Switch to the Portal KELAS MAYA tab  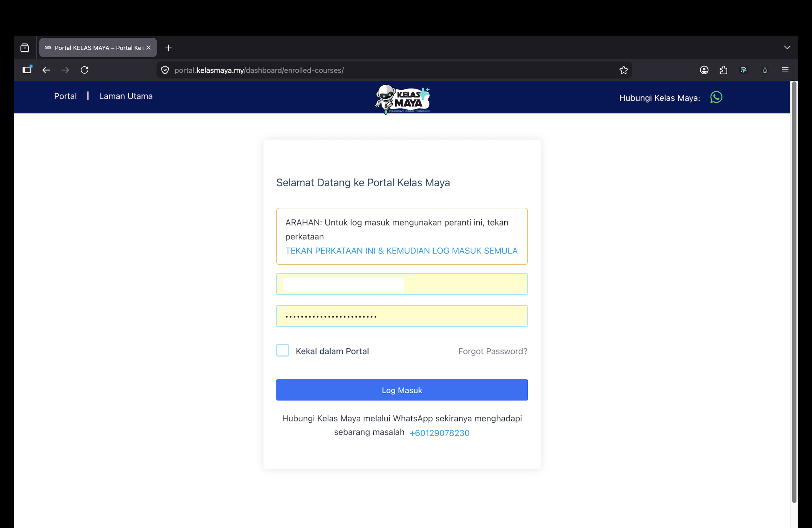pyautogui.click(x=98, y=48)
